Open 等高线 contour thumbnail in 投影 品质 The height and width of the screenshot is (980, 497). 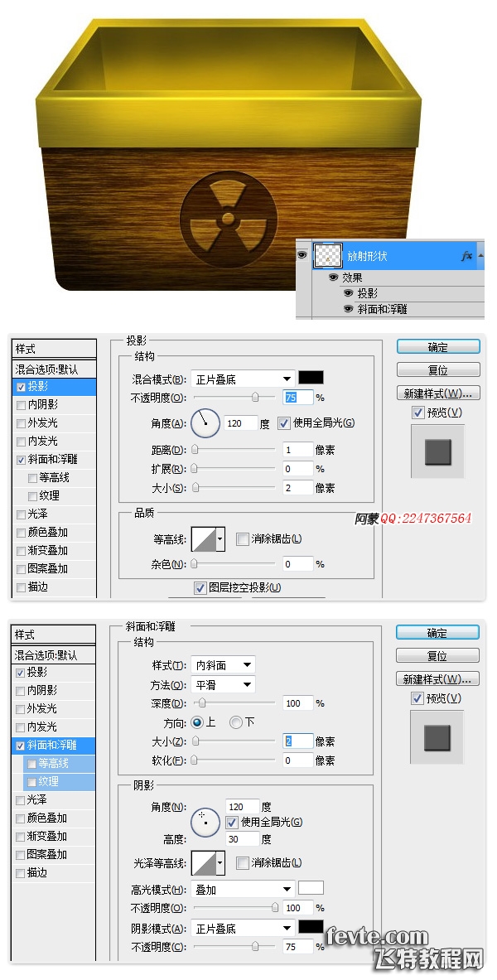point(203,538)
